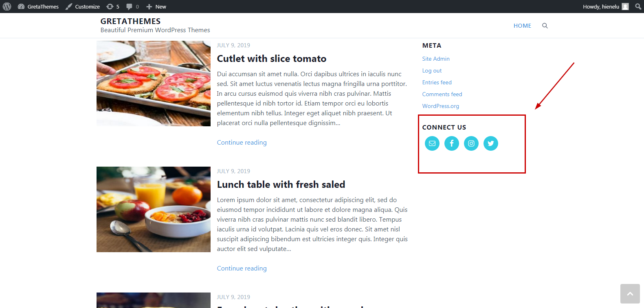Click the email icon in Connect Us widget
644x308 pixels.
432,143
